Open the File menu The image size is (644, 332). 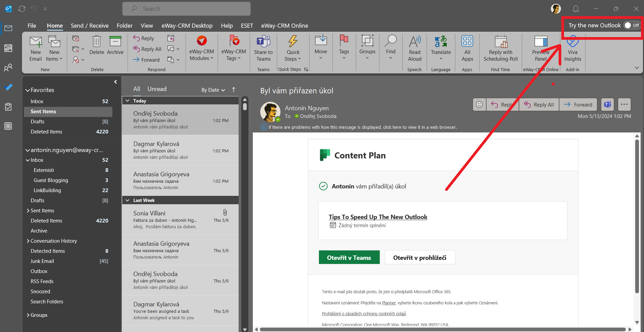(x=32, y=26)
